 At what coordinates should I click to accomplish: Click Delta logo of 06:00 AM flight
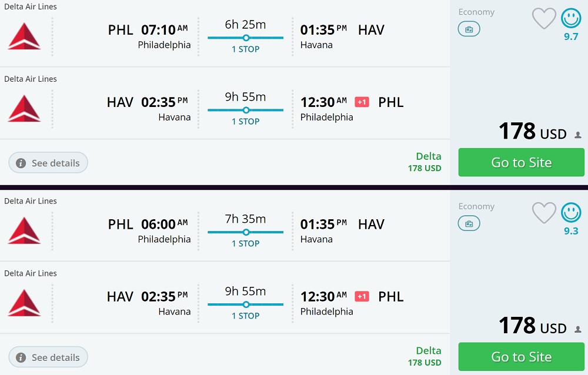pyautogui.click(x=24, y=230)
